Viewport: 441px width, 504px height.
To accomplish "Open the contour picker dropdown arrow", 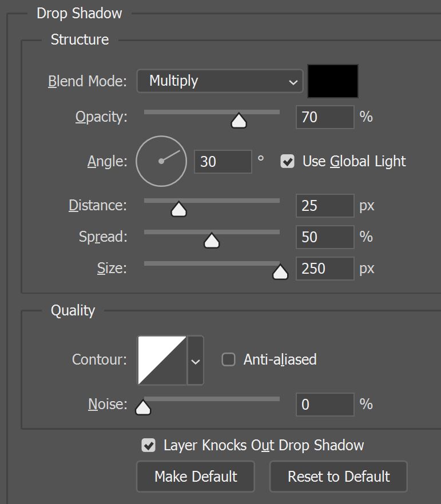I will (196, 360).
